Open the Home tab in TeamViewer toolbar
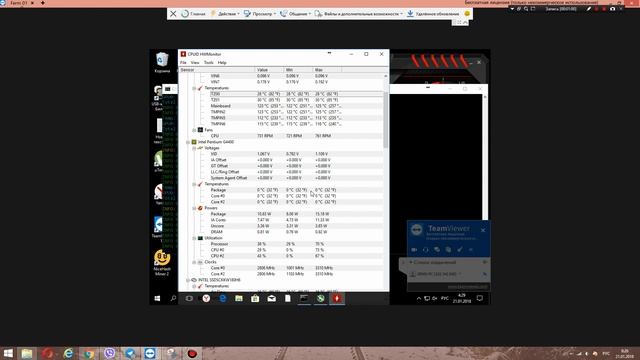The width and height of the screenshot is (640, 360). tap(193, 13)
